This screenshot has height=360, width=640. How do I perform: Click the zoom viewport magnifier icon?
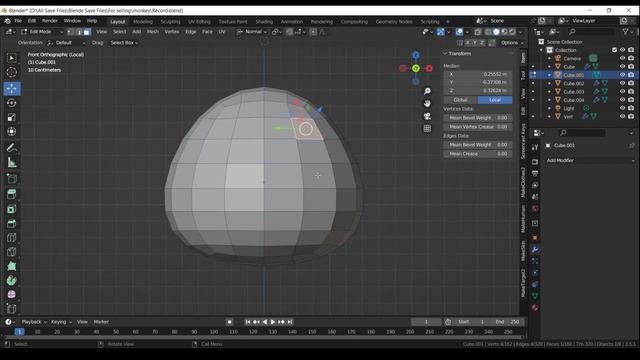(x=427, y=91)
